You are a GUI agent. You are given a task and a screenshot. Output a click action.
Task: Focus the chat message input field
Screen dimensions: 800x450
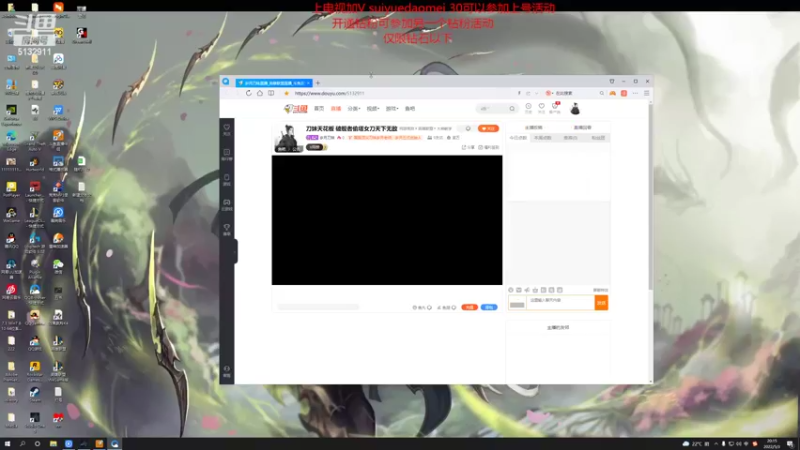point(561,303)
